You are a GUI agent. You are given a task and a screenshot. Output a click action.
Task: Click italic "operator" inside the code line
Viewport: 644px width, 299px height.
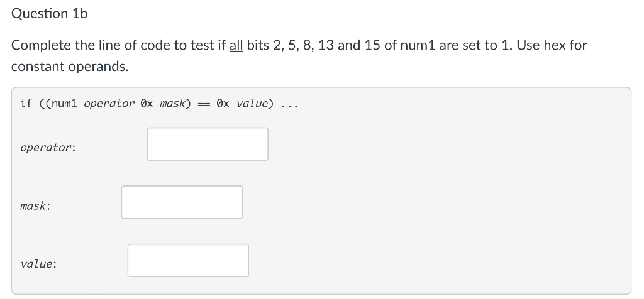109,104
